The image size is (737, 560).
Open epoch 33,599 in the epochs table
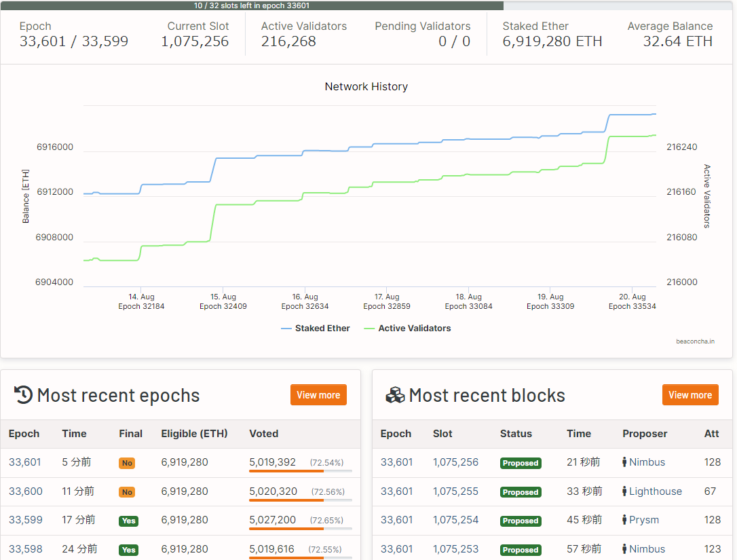coord(25,520)
